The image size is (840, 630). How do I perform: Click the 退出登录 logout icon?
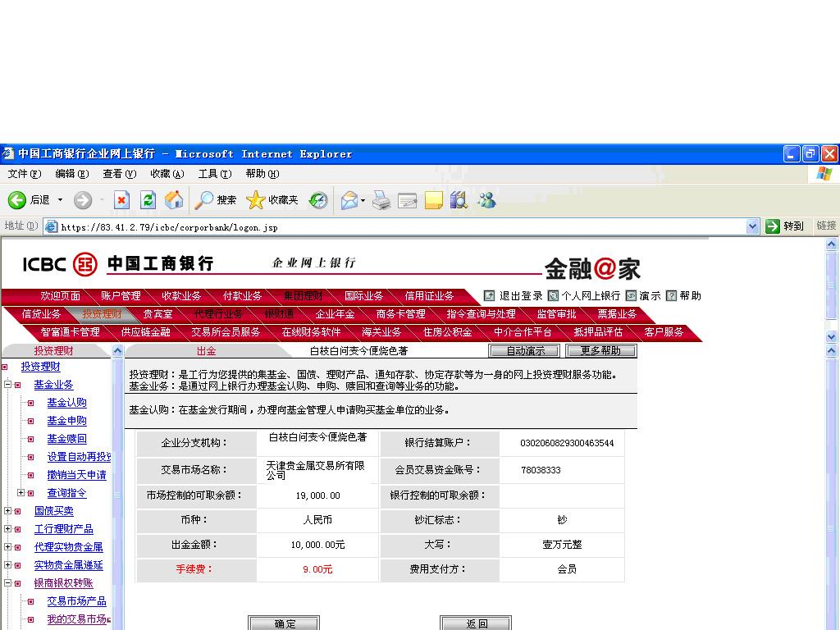489,295
